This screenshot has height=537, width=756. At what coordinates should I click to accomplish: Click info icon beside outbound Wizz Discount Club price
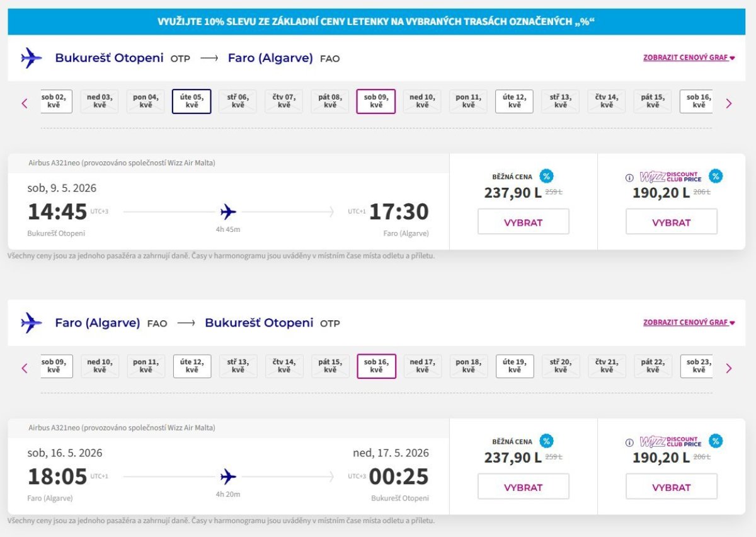click(629, 178)
